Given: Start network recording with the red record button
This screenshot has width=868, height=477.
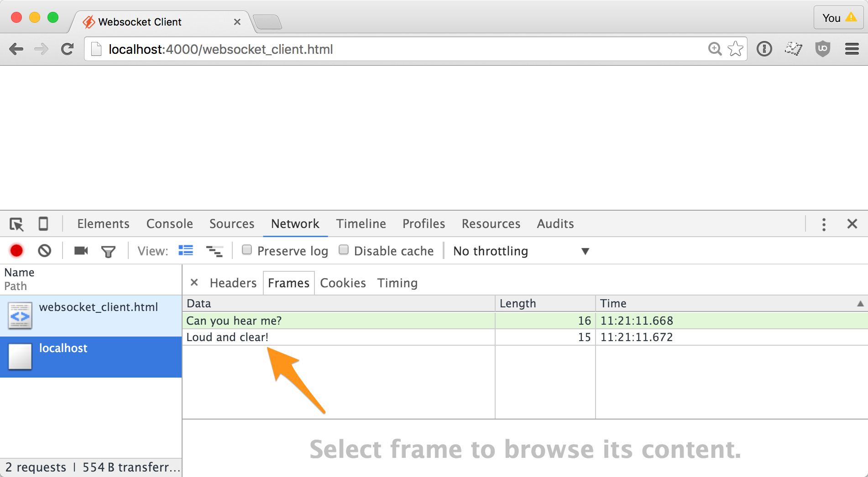Looking at the screenshot, I should click(16, 250).
